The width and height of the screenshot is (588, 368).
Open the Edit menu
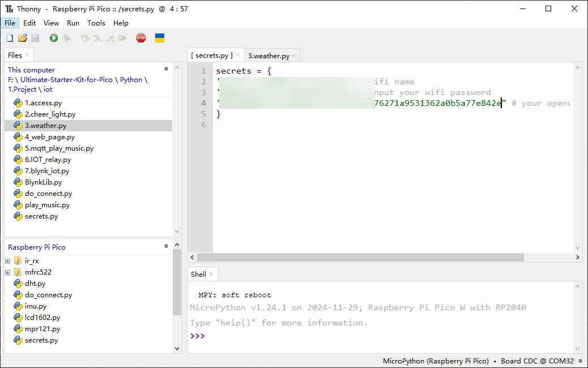point(29,23)
